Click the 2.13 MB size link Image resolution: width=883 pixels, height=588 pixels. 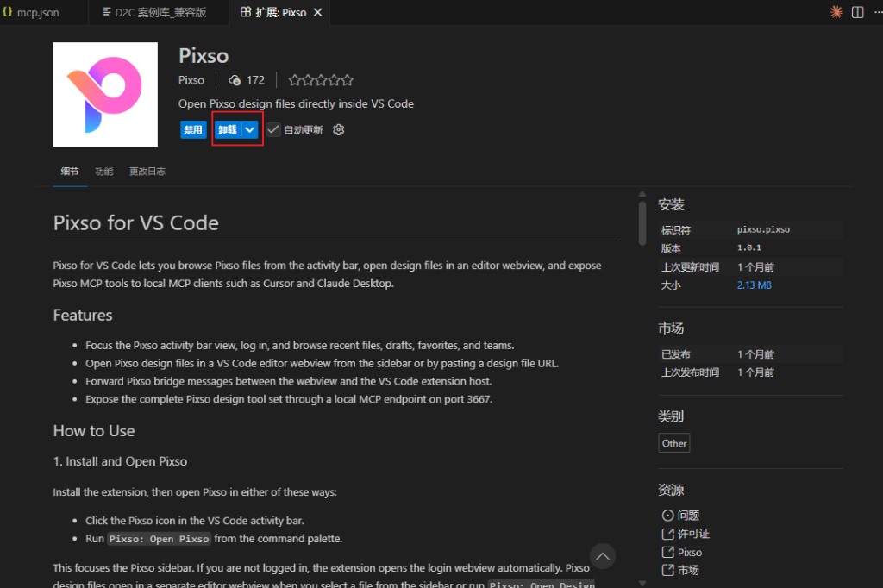click(x=754, y=285)
